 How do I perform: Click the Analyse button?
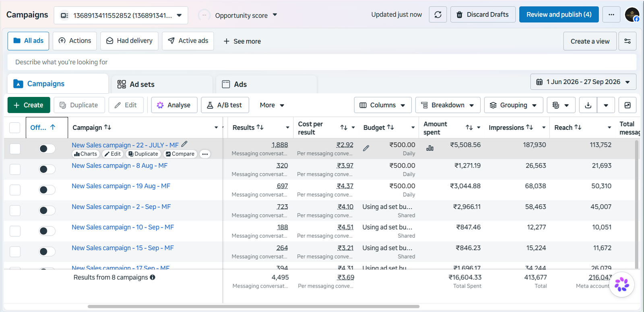[x=174, y=105]
